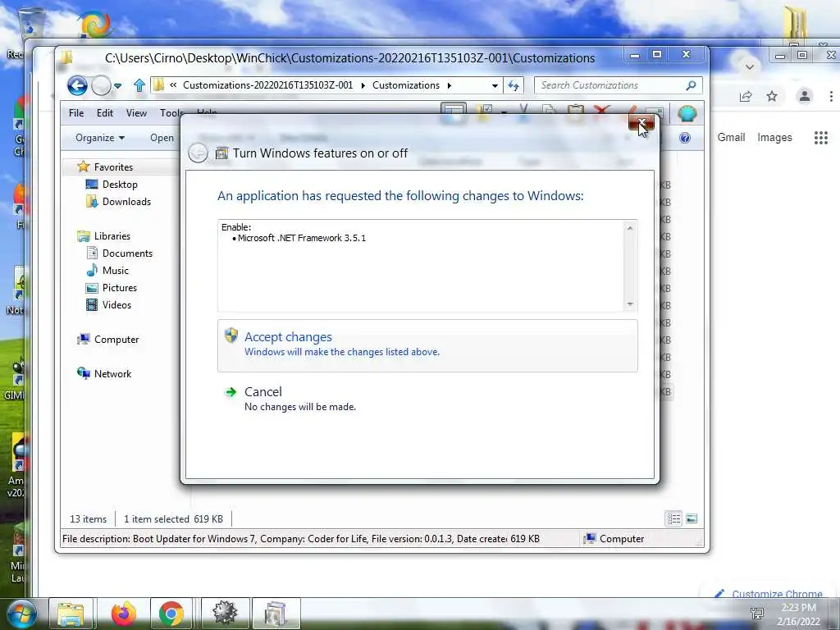
Task: Click scroll up arrow in Enable list
Action: (630, 228)
